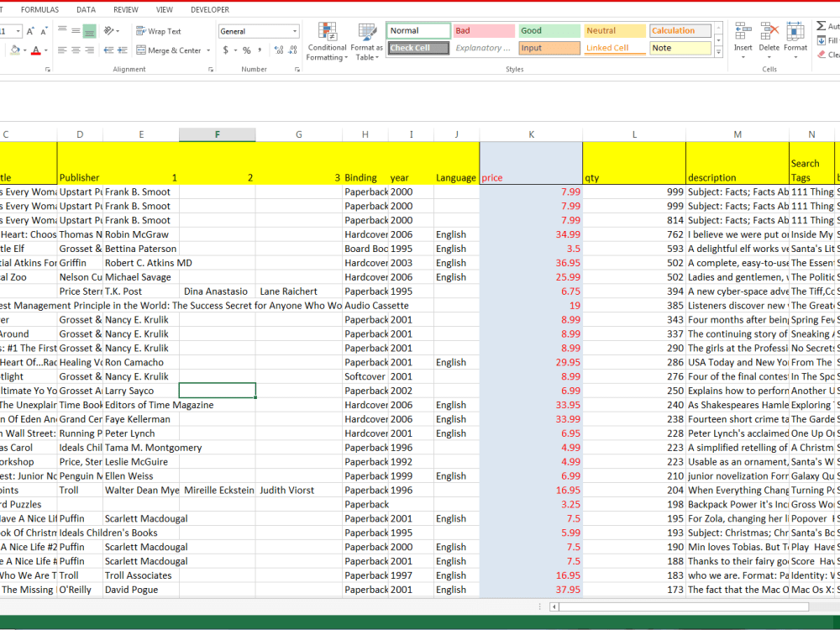Click the Merge & Center button
Image resolution: width=840 pixels, height=630 pixels.
click(x=169, y=50)
